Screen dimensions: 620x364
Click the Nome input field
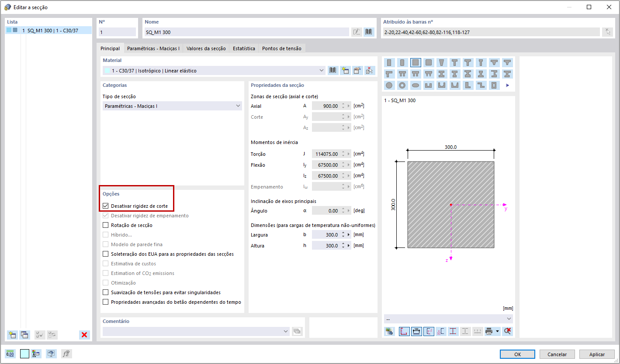click(x=246, y=32)
